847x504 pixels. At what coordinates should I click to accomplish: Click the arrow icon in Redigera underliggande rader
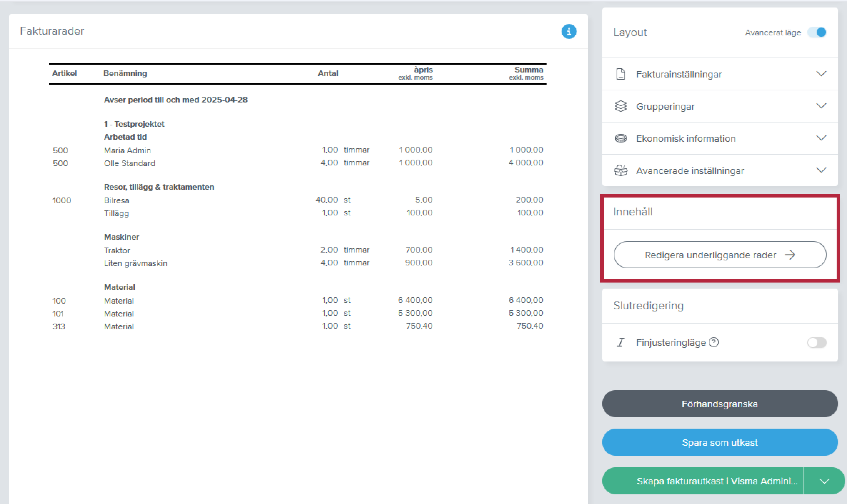point(790,255)
